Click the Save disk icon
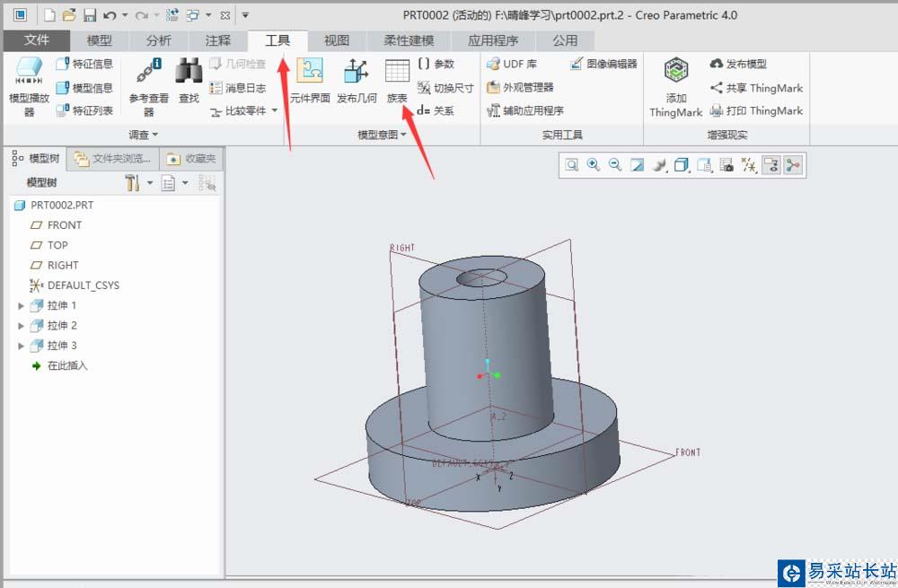Viewport: 898px width, 588px height. tap(89, 15)
